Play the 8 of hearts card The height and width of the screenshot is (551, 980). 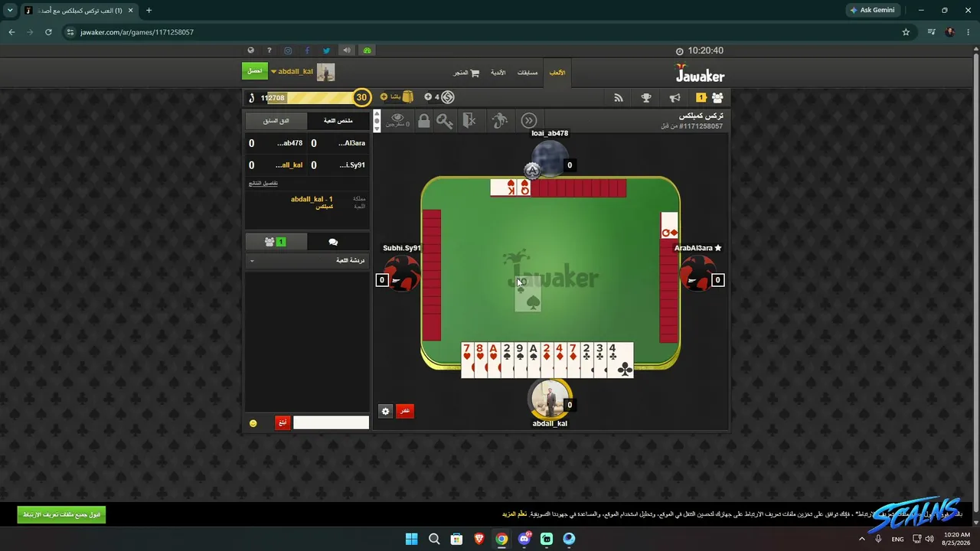[480, 360]
